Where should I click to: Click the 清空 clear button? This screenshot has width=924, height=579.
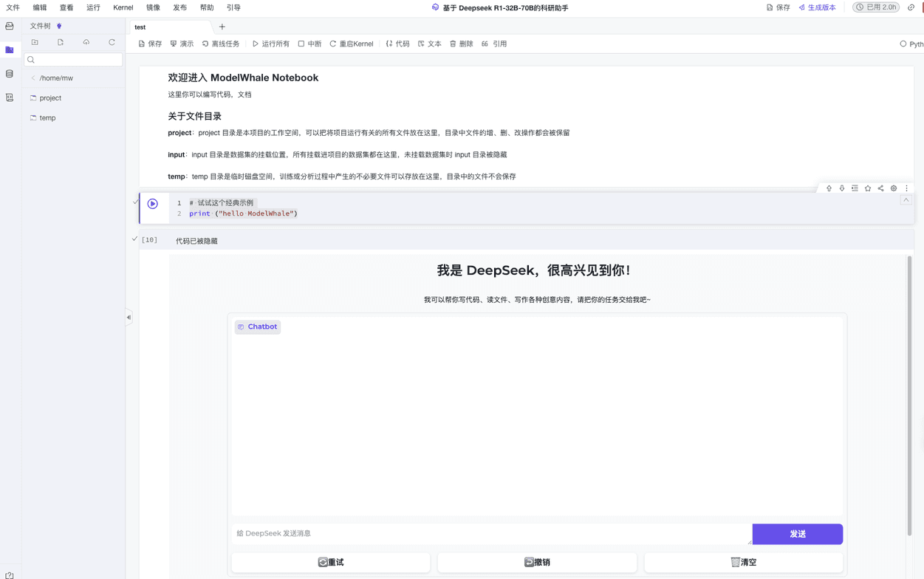coord(744,562)
